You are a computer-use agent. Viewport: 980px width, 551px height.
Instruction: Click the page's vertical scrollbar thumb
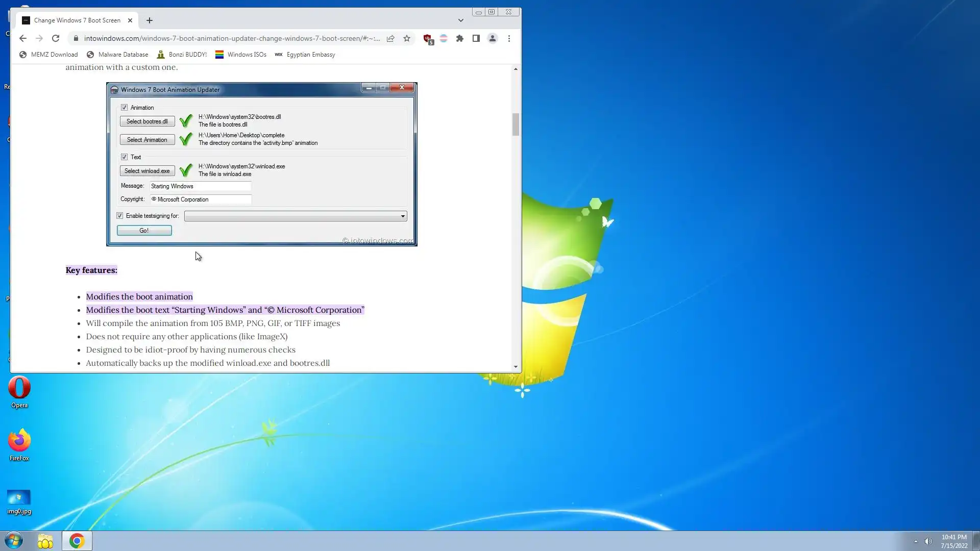pyautogui.click(x=516, y=124)
